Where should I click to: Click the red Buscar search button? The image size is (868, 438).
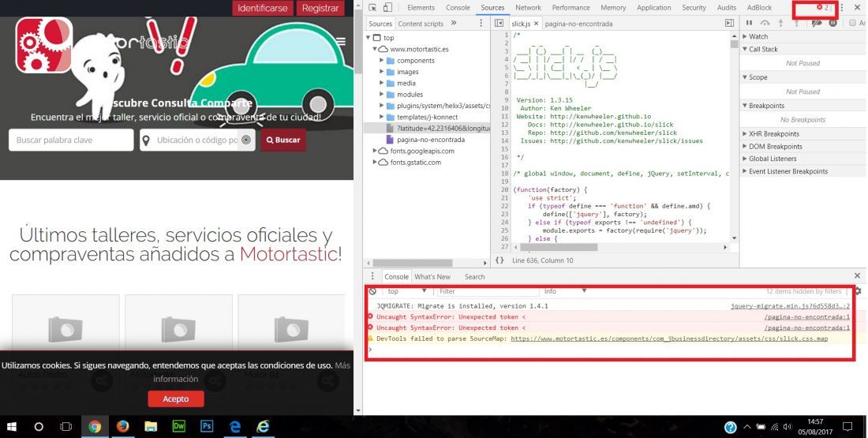click(283, 140)
